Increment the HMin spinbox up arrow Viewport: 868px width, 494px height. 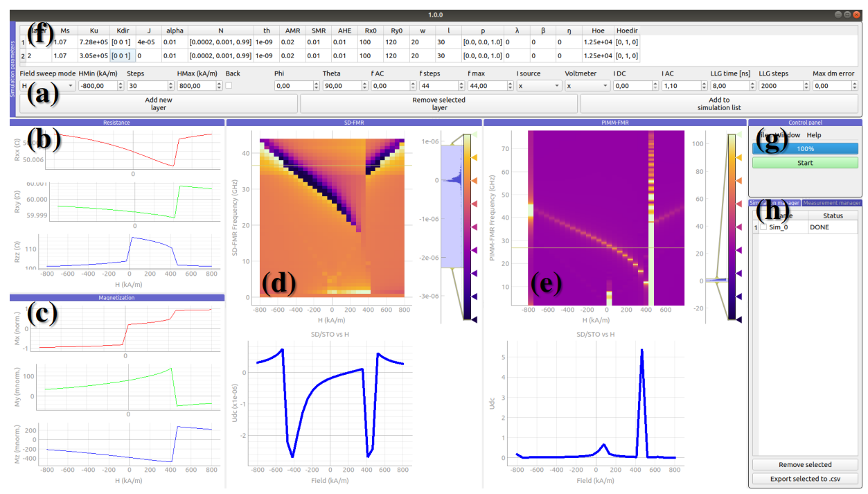pos(121,83)
